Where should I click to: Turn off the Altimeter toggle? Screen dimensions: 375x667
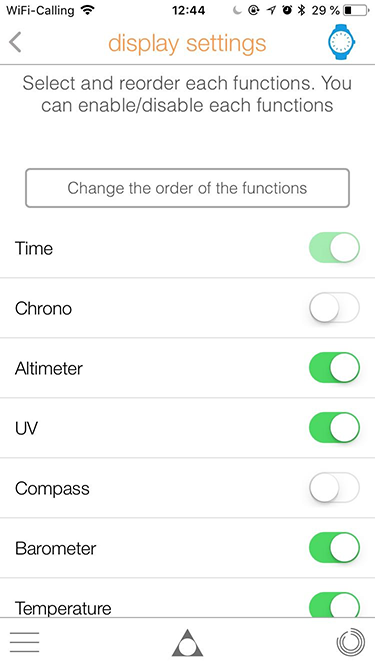[334, 368]
